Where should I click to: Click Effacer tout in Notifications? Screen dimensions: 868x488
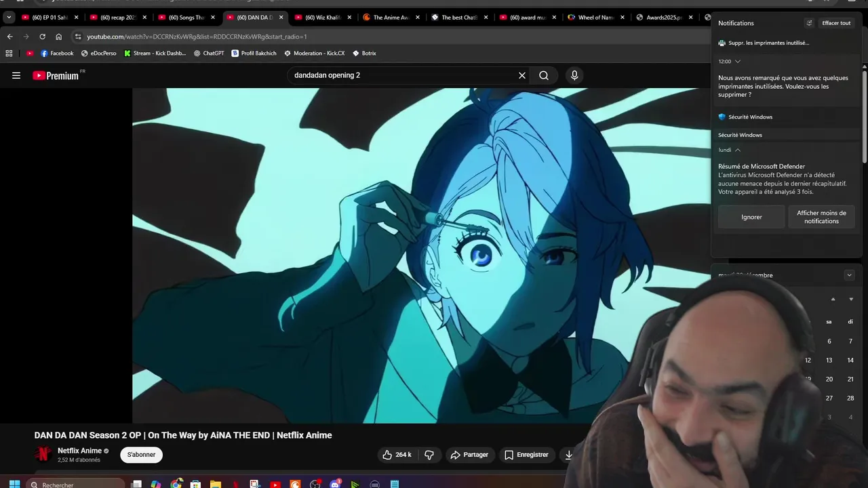click(836, 23)
